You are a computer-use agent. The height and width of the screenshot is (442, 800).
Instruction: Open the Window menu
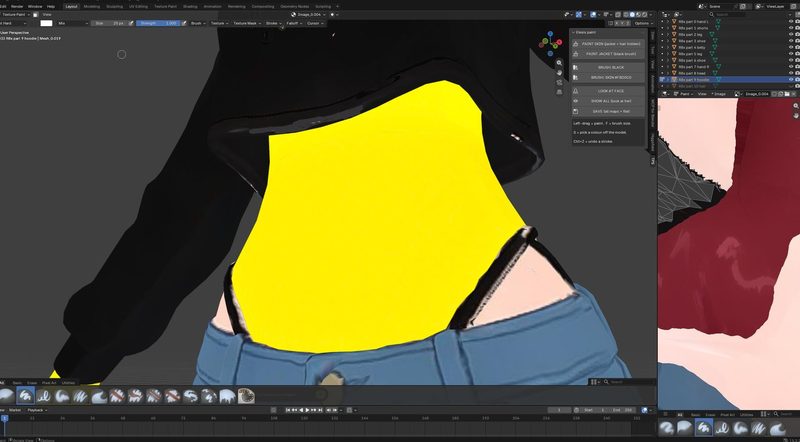(x=35, y=6)
